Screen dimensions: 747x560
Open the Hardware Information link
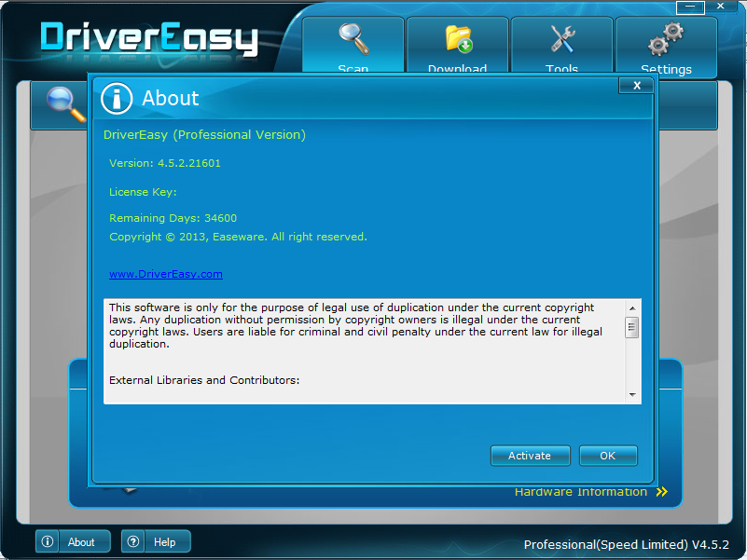[x=581, y=491]
